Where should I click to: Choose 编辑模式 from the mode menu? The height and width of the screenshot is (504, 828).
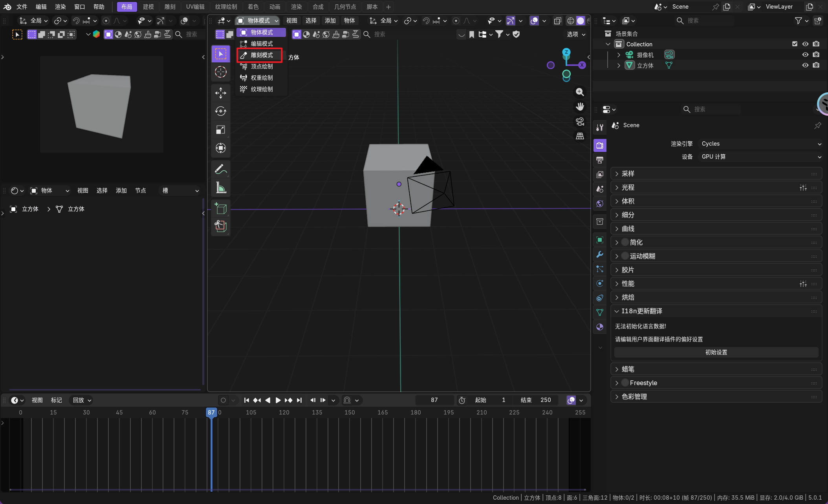(262, 44)
